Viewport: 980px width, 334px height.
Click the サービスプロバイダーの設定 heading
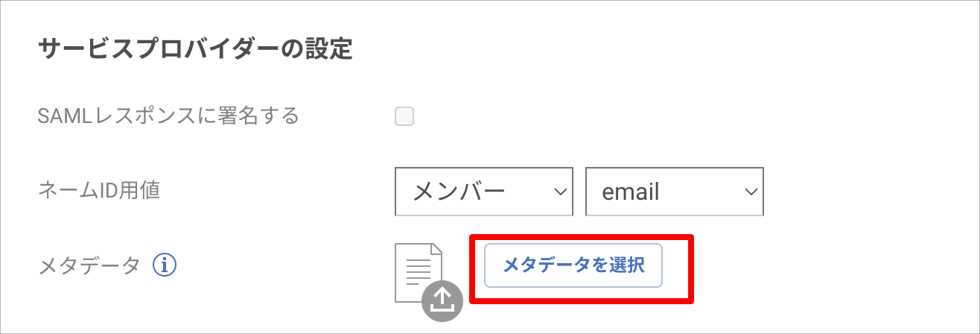[x=194, y=49]
